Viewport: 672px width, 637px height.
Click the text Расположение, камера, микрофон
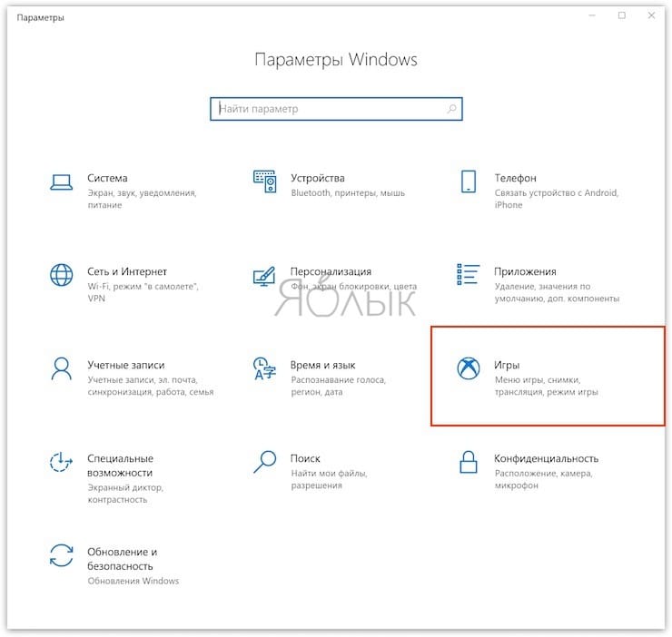tap(543, 479)
